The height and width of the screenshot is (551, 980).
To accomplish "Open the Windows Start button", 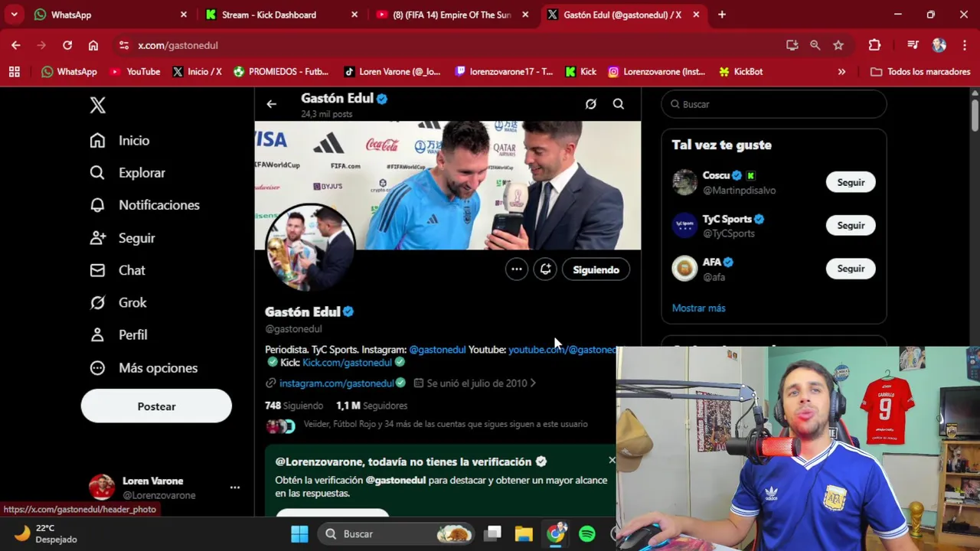I will point(299,533).
